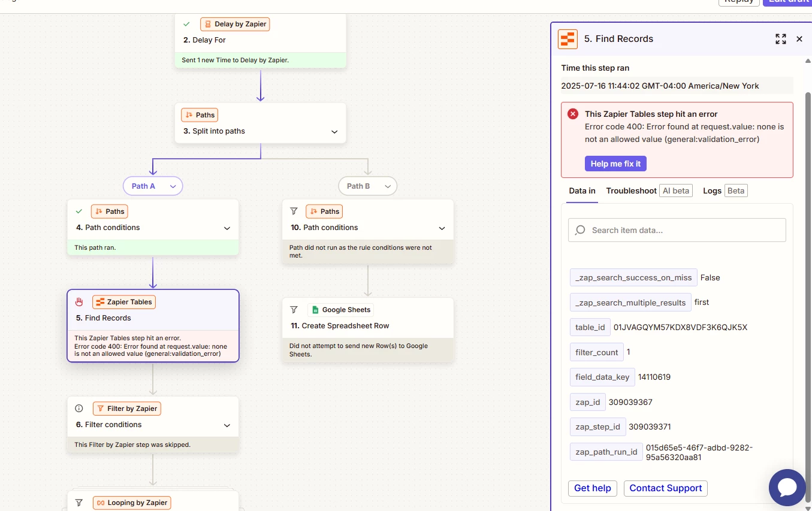Expand the Find Records panel to full screen
This screenshot has height=511, width=812.
pyautogui.click(x=780, y=39)
